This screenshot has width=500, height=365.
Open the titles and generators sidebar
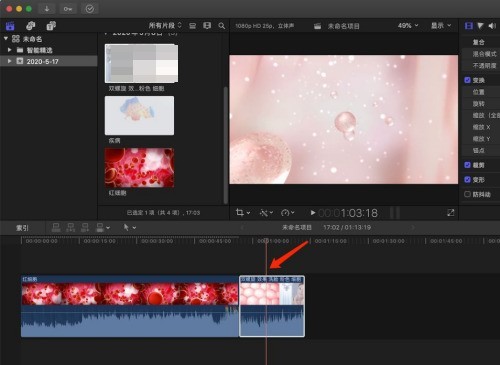51,26
